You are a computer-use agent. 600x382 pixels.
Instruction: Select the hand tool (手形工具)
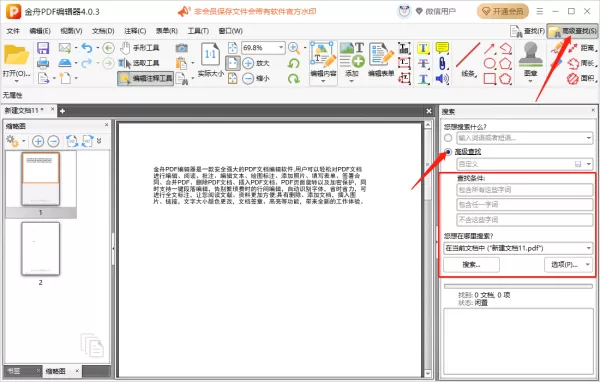pyautogui.click(x=140, y=48)
